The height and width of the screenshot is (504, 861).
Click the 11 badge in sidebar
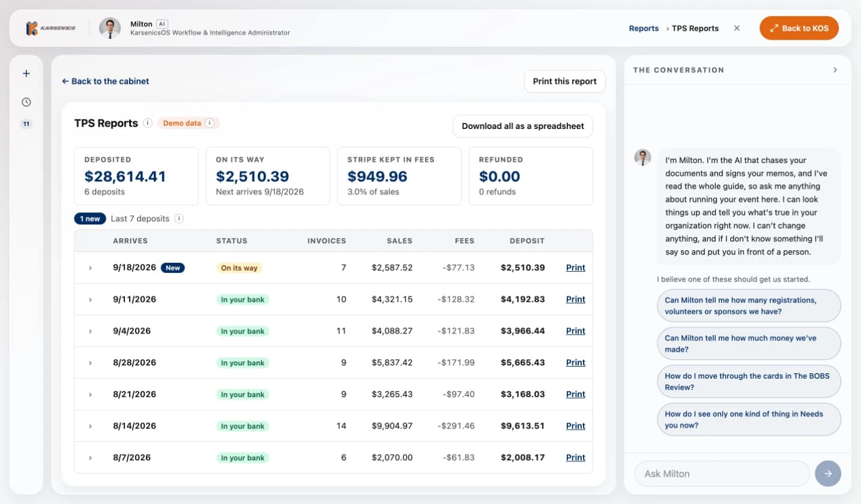26,124
